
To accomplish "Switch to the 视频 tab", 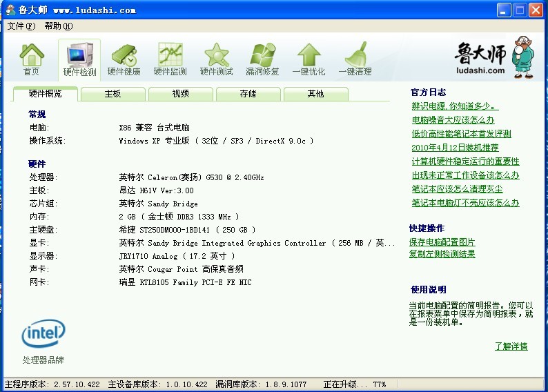I will pos(180,94).
